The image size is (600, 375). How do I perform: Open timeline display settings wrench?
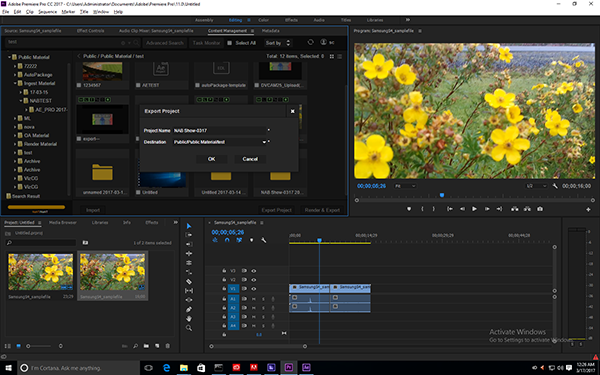coord(263,240)
